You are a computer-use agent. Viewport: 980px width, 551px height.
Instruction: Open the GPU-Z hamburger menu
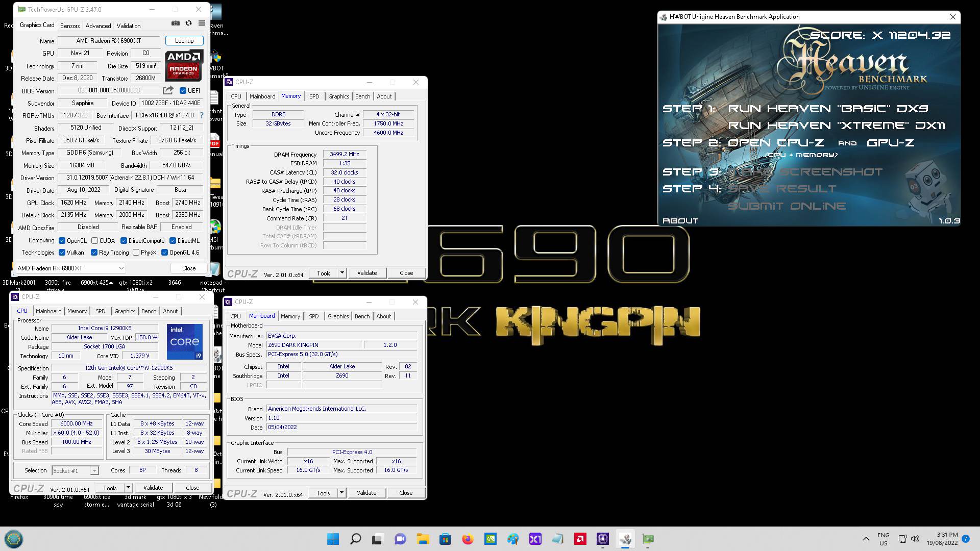pos(202,23)
